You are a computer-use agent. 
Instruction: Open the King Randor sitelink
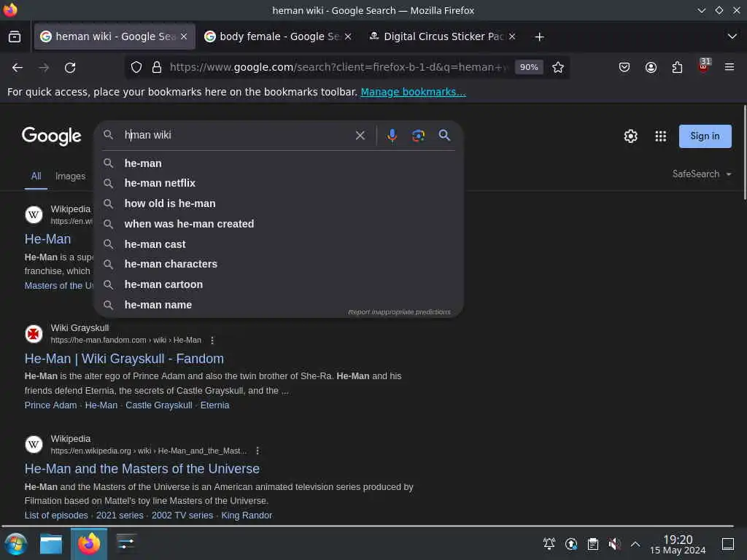(x=247, y=516)
